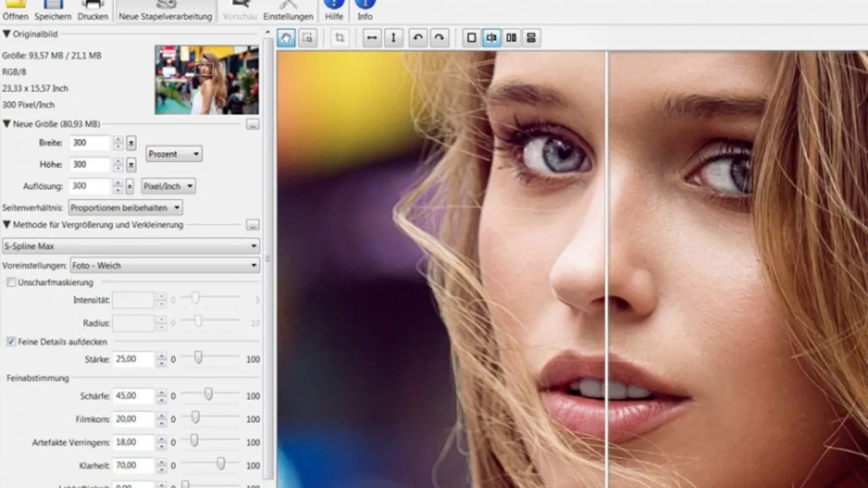The image size is (868, 488).
Task: Click the Höhe value field
Action: (x=90, y=165)
